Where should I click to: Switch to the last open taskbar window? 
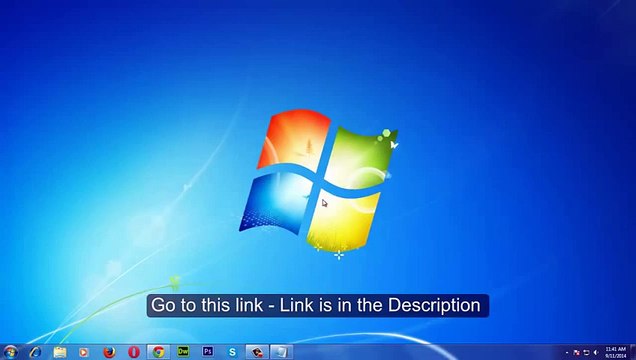[281, 352]
